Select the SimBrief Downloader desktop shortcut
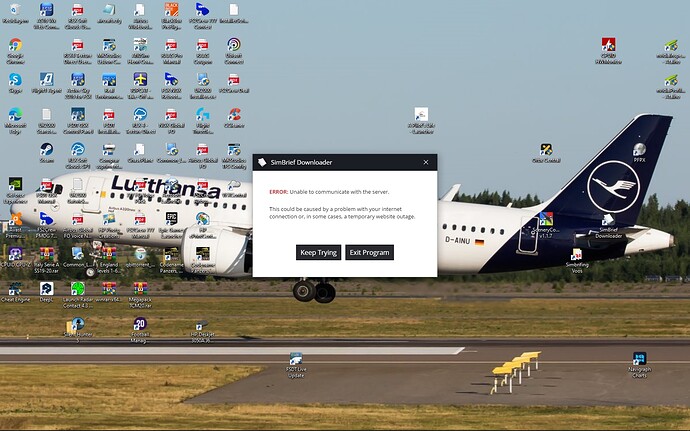The width and height of the screenshot is (690, 431). [x=608, y=226]
